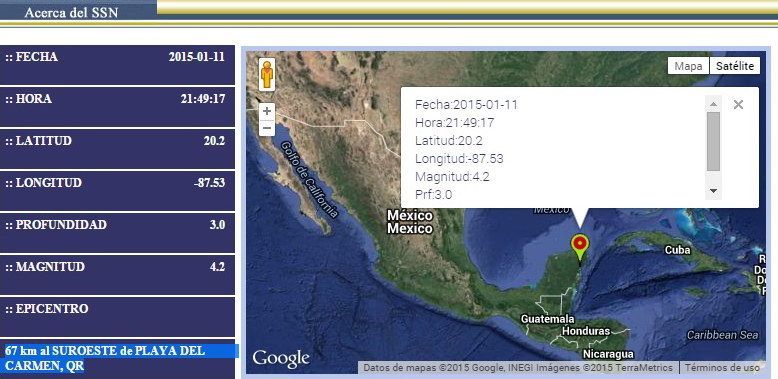
Task: Click the map data attribution text
Action: pyautogui.click(x=518, y=368)
